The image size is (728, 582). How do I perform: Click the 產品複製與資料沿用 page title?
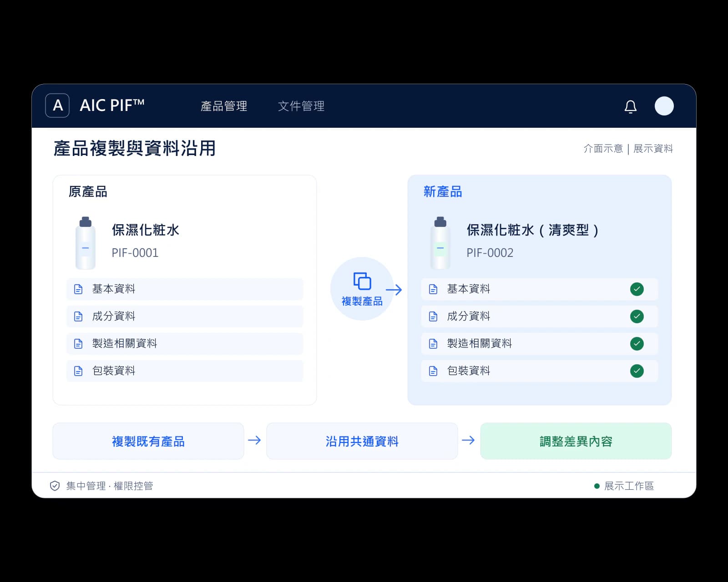135,148
